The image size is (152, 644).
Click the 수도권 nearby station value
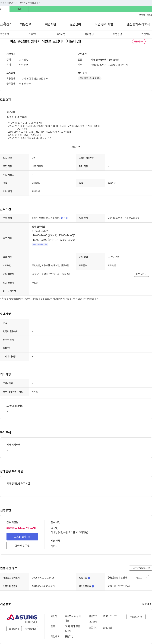(x=35, y=283)
